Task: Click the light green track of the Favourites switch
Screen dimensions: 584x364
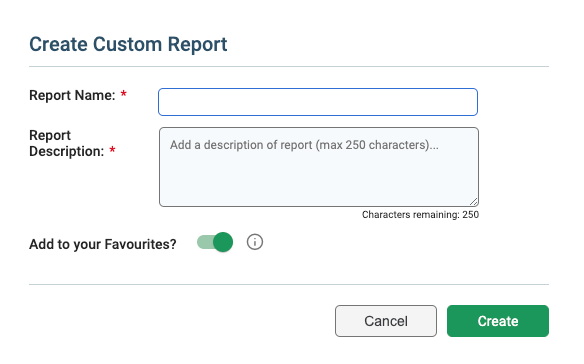Action: point(204,242)
